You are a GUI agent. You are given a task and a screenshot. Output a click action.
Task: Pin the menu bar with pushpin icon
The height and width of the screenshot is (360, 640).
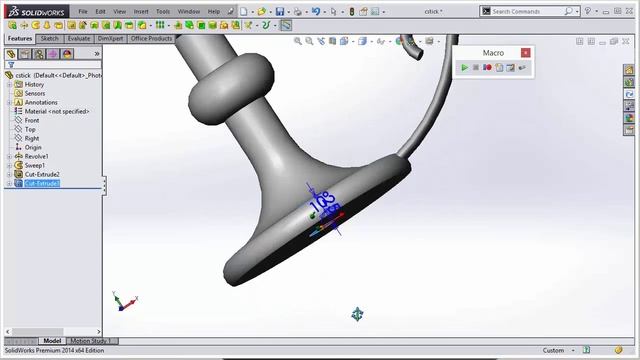[231, 12]
